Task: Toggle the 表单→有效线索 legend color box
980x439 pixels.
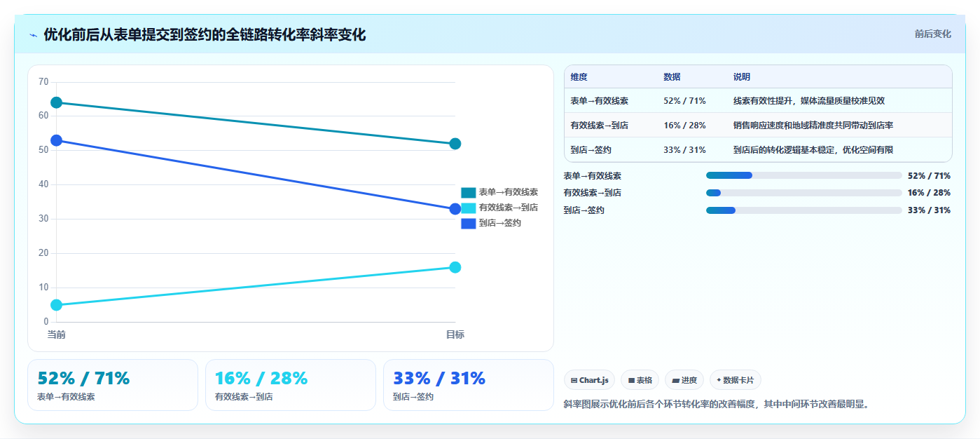Action: coord(468,192)
